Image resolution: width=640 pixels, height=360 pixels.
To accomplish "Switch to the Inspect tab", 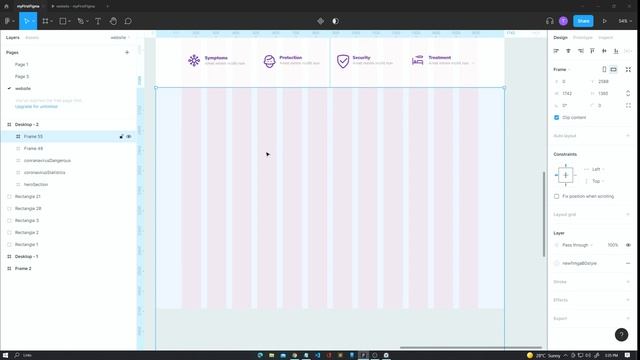I will 605,38.
